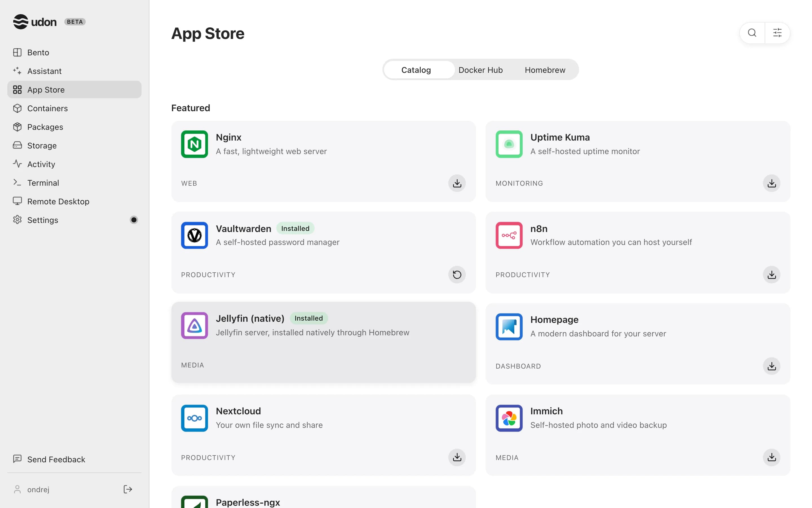
Task: Click the Nextcloud app logo
Action: click(x=195, y=418)
